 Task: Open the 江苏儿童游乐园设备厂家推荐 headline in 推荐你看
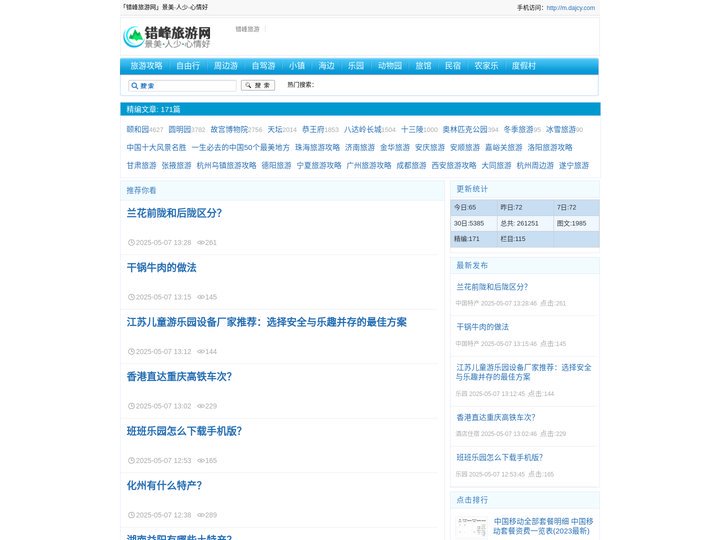click(x=267, y=322)
